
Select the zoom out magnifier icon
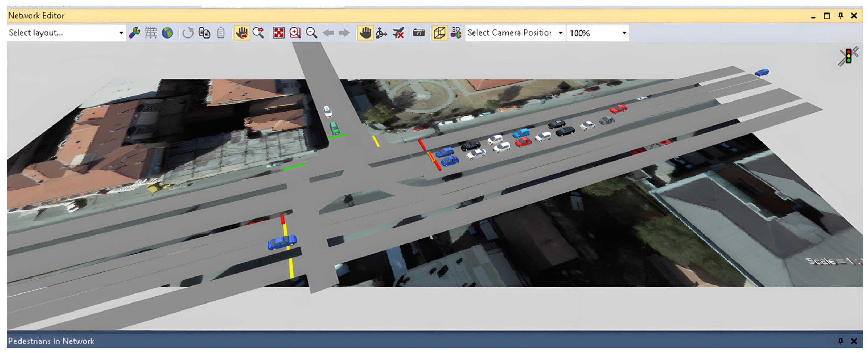[x=311, y=33]
